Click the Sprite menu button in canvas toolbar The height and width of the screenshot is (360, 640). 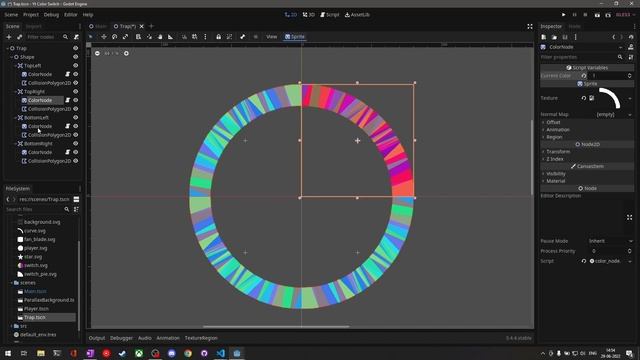click(295, 37)
